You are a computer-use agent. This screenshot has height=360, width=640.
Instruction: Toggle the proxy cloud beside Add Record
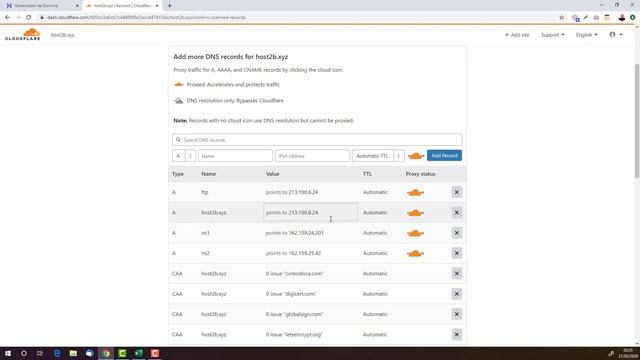[416, 156]
